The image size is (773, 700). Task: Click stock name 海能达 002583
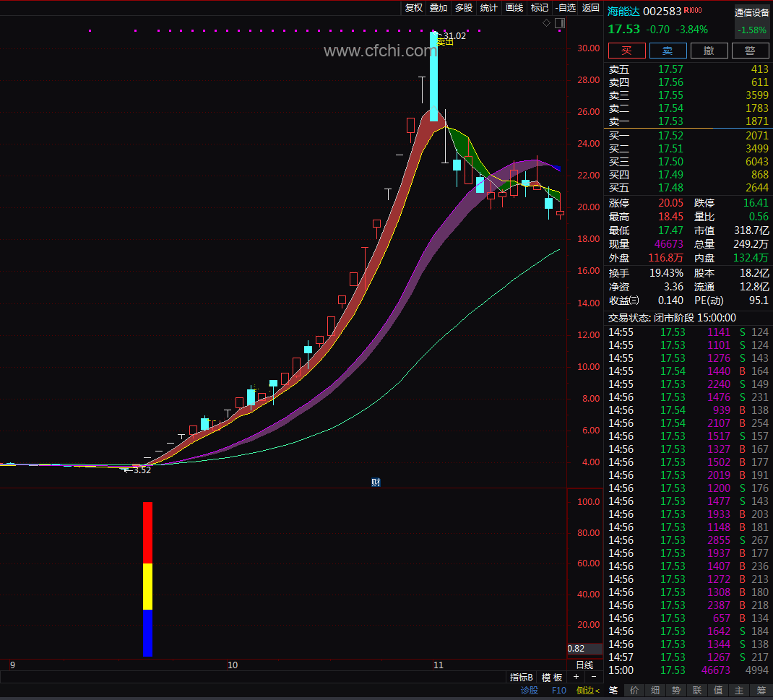(644, 11)
